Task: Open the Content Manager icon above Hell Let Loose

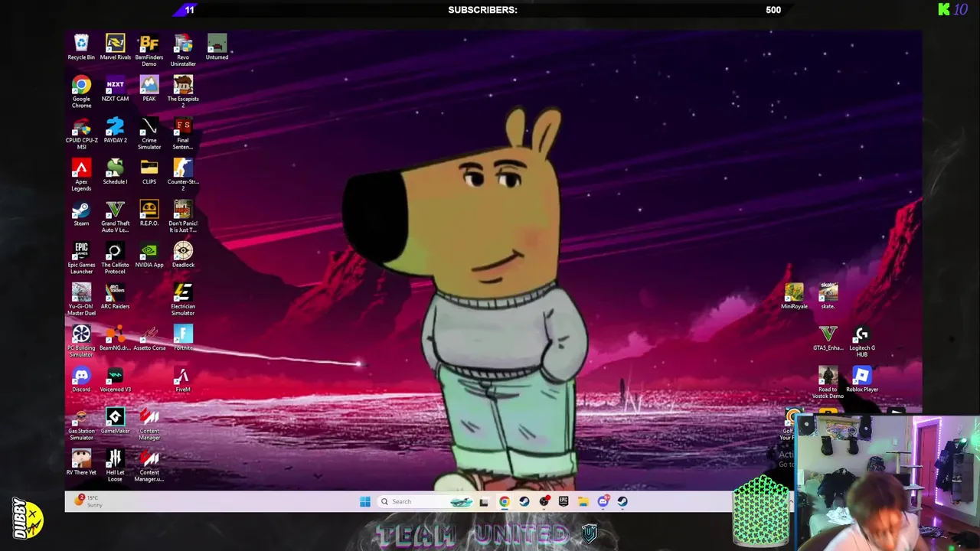Action: tap(149, 423)
